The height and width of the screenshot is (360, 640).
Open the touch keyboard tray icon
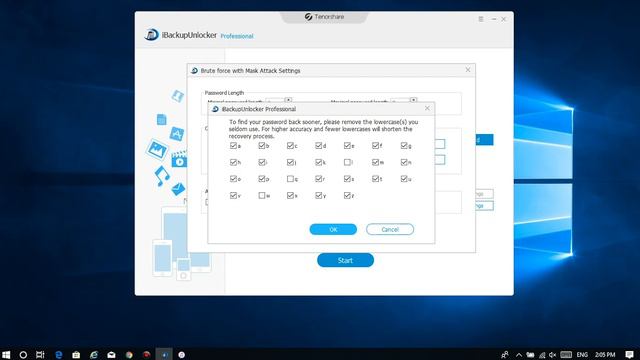point(566,355)
